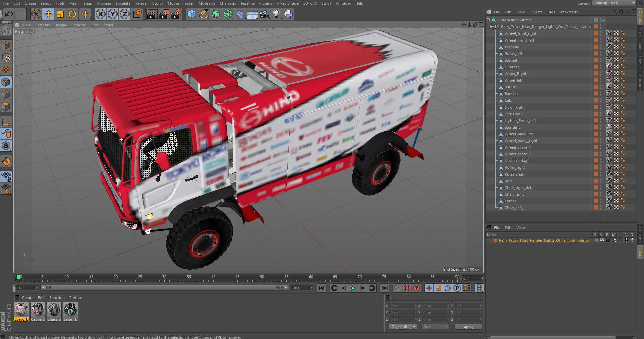
Task: Open the Plugins menu
Action: pyautogui.click(x=265, y=3)
